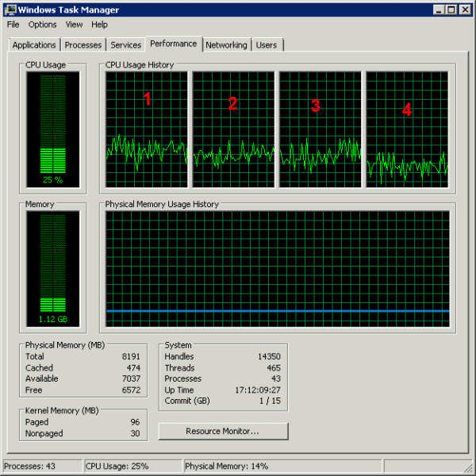
Task: Click the Handles value 14350
Action: point(269,356)
